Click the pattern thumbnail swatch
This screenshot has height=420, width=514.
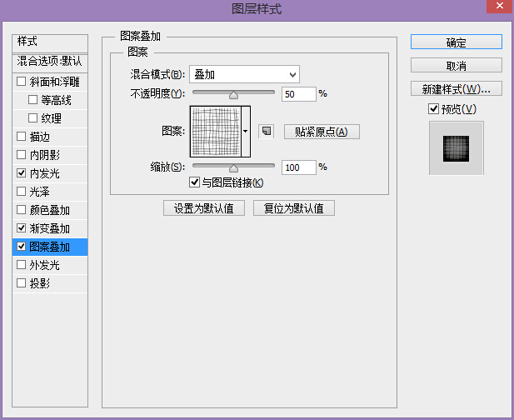pyautogui.click(x=216, y=132)
